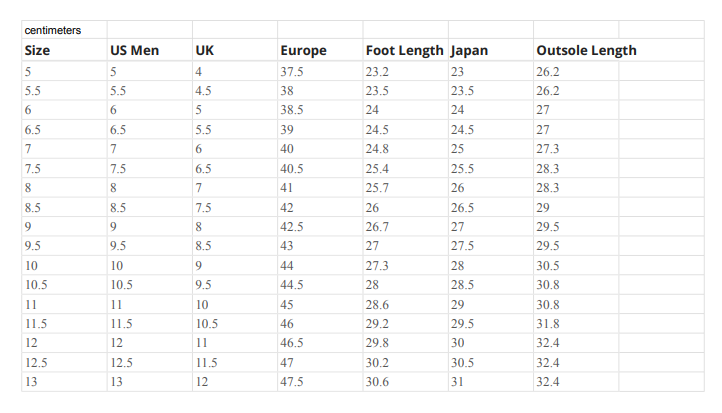The height and width of the screenshot is (413, 722).
Task: Click Foot Length 25.7 cell
Action: (405, 188)
